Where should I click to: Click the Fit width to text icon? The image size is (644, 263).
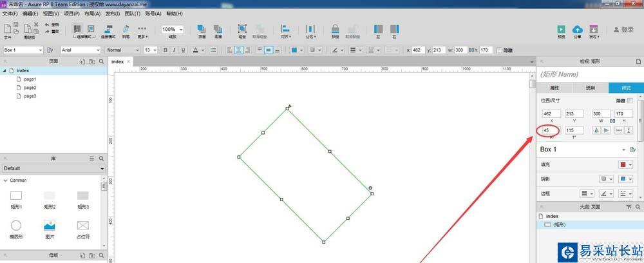(x=619, y=130)
